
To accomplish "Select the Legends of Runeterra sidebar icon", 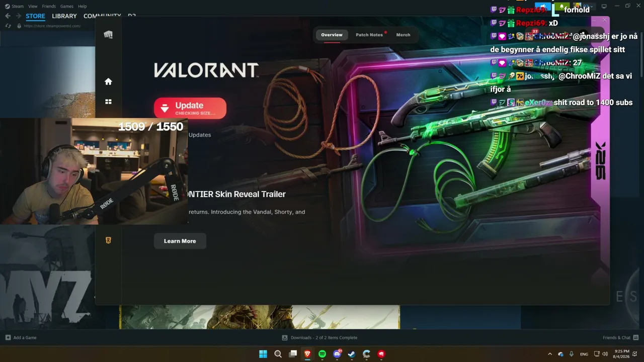I will coord(108,240).
